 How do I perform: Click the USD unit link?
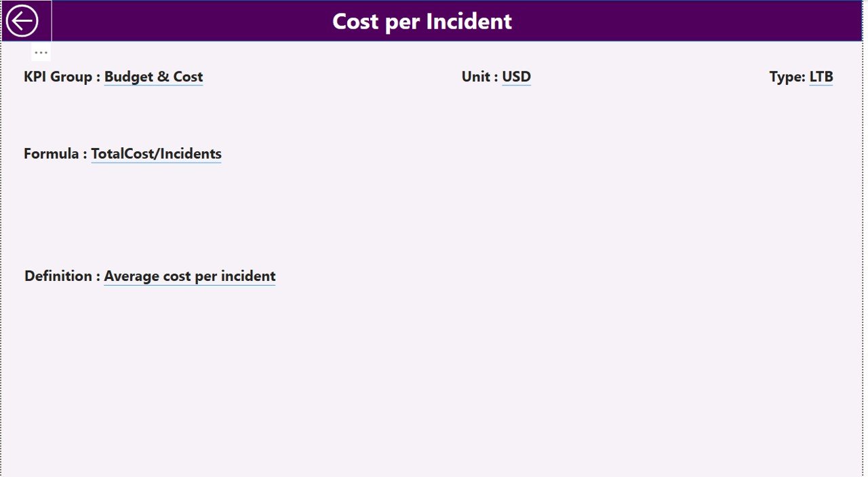(x=515, y=76)
